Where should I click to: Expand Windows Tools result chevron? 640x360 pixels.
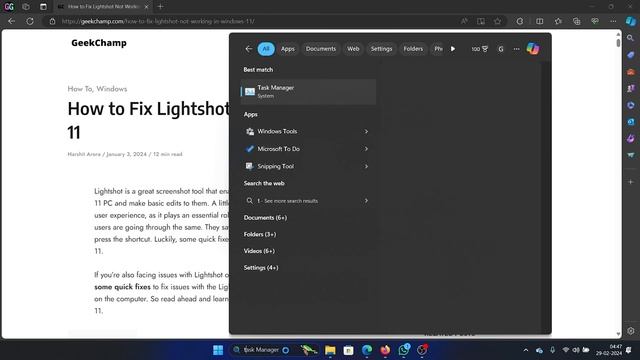coord(366,131)
